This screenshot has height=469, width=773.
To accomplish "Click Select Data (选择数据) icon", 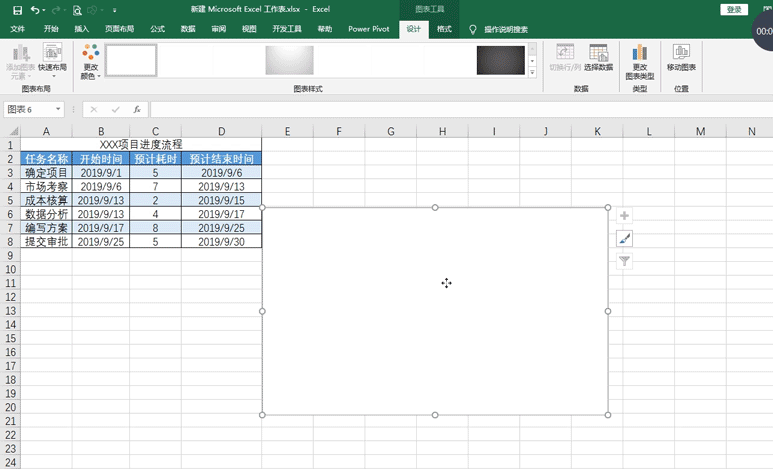I will [x=599, y=58].
